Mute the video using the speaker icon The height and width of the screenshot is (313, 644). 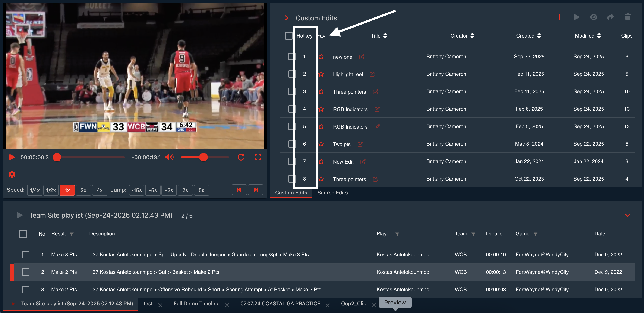pyautogui.click(x=169, y=157)
